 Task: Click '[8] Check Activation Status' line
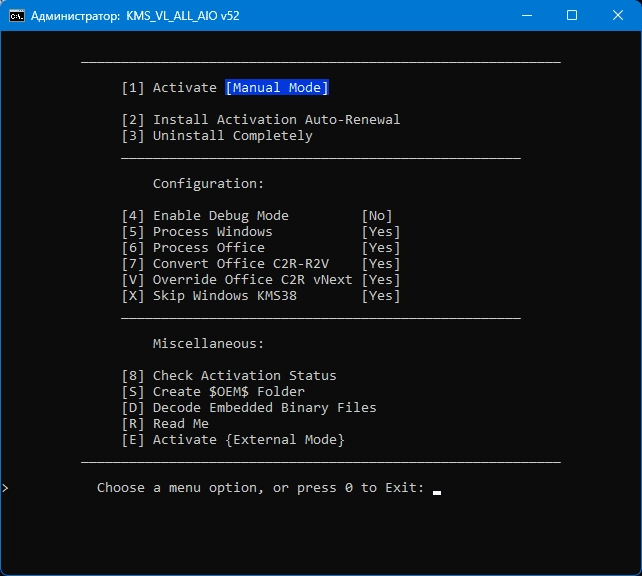coord(229,375)
